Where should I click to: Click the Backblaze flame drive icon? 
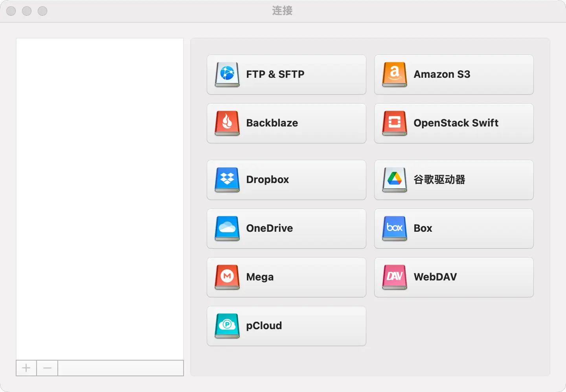pyautogui.click(x=227, y=123)
